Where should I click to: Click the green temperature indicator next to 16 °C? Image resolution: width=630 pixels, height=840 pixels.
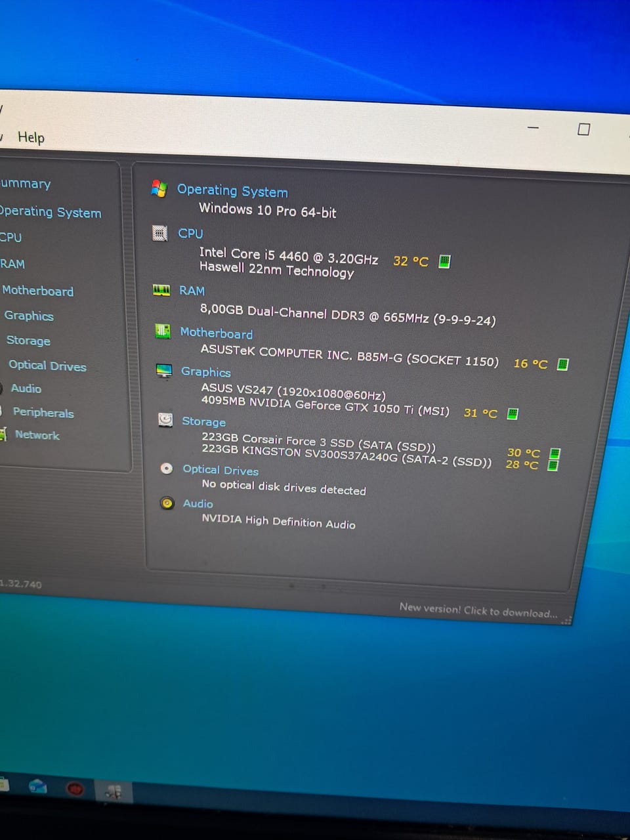tap(562, 364)
